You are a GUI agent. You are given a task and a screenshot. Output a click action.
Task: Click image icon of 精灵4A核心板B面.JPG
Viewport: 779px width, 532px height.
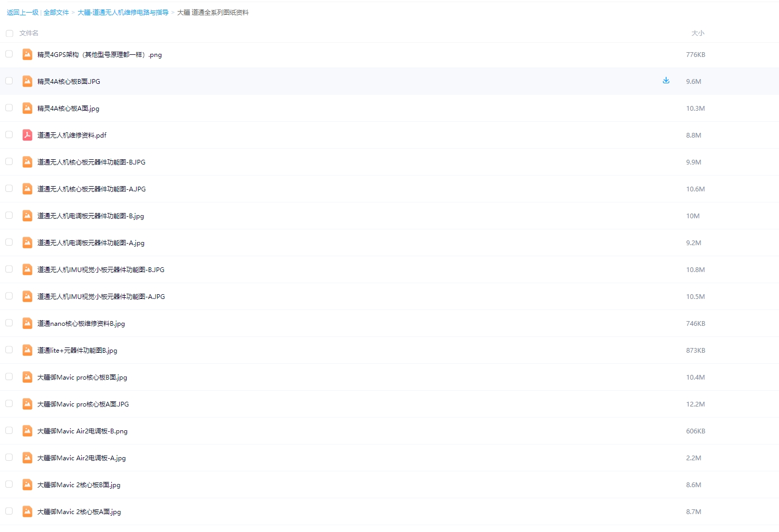click(x=27, y=81)
